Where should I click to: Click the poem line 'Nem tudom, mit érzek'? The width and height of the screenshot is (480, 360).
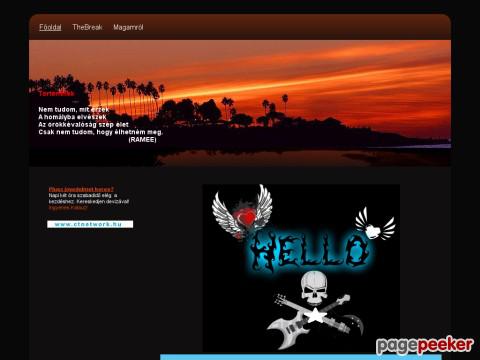[74, 109]
